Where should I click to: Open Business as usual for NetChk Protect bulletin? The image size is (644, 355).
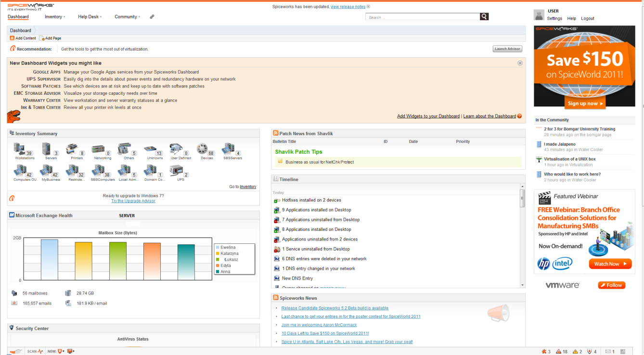point(320,162)
